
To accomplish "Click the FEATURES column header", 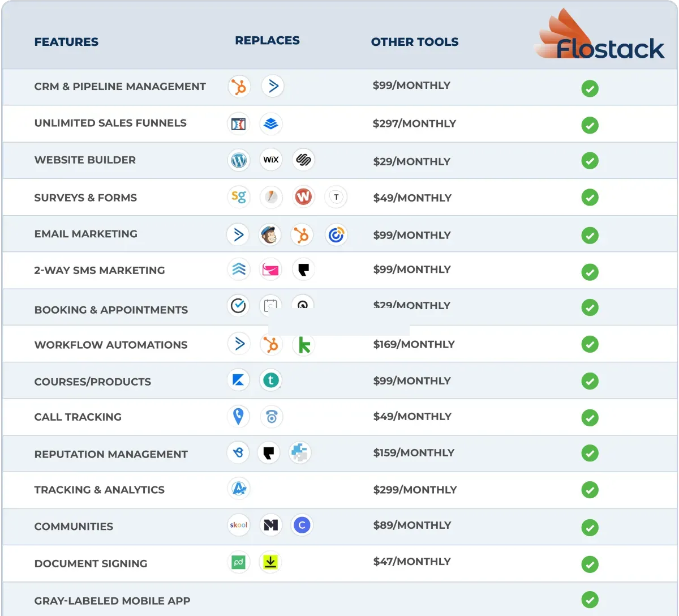I will pos(66,42).
